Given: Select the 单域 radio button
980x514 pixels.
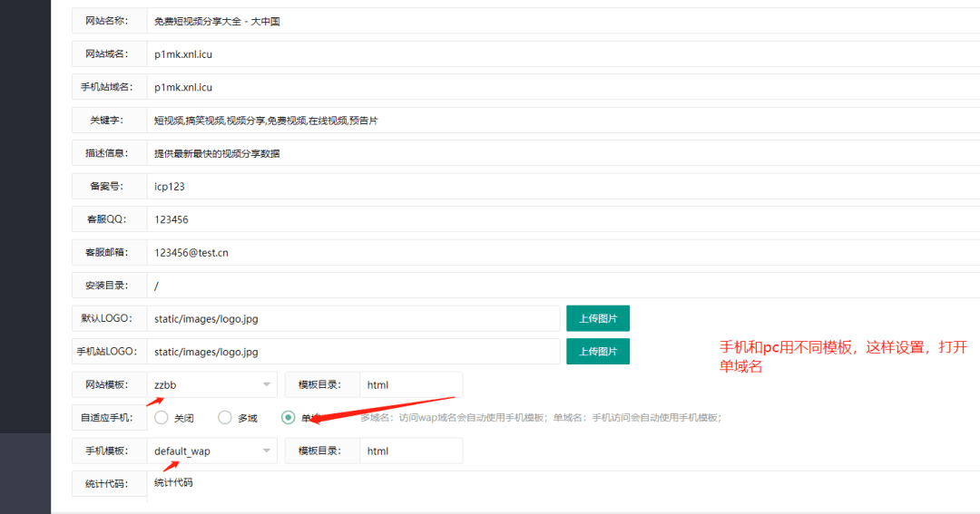Looking at the screenshot, I should pyautogui.click(x=289, y=418).
